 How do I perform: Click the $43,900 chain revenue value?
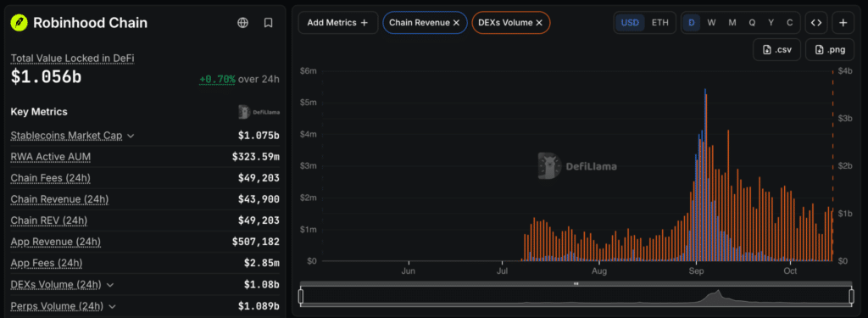pos(259,199)
